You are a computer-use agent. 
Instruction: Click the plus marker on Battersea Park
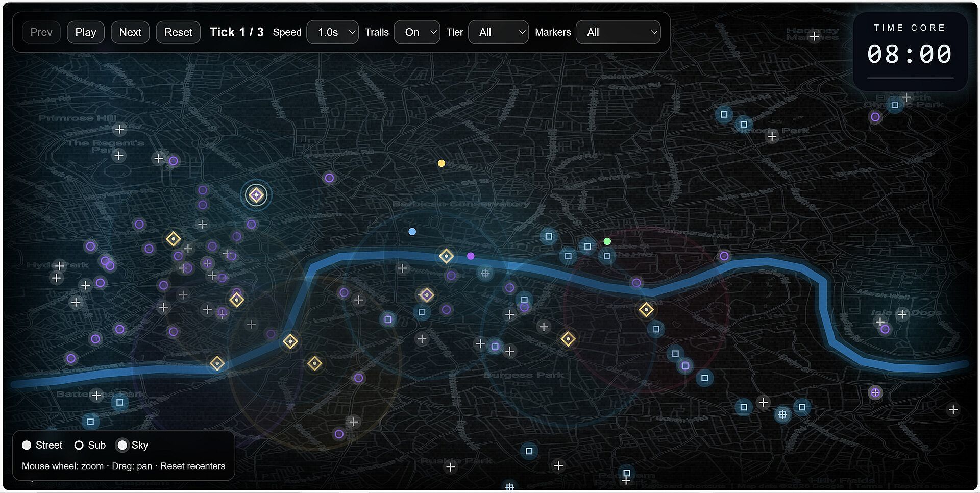pyautogui.click(x=96, y=395)
